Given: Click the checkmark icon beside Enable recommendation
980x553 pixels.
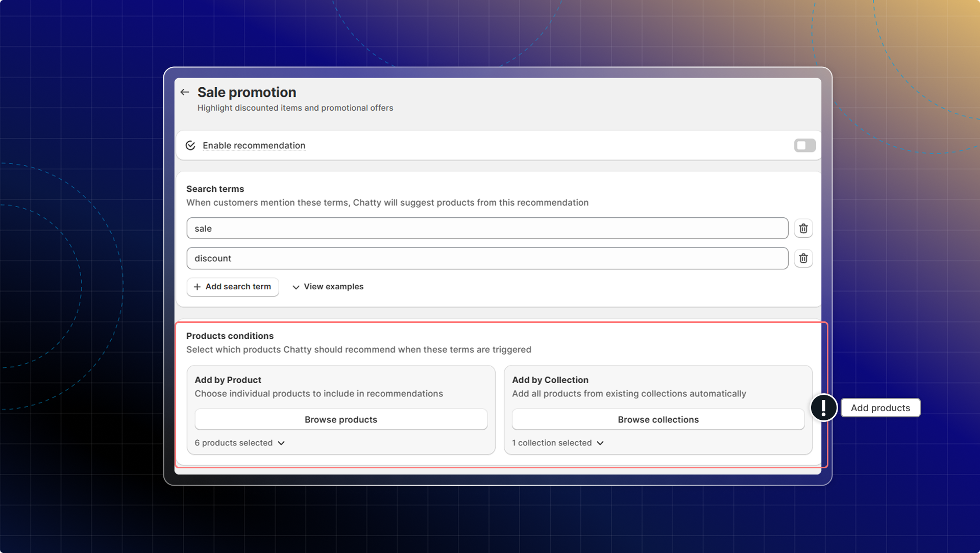Looking at the screenshot, I should pos(190,145).
